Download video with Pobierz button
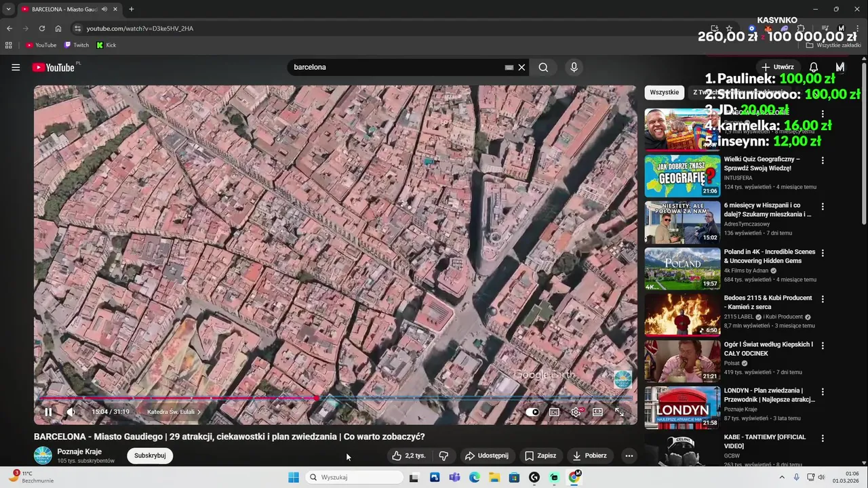Viewport: 868px width, 488px height. 589,455
